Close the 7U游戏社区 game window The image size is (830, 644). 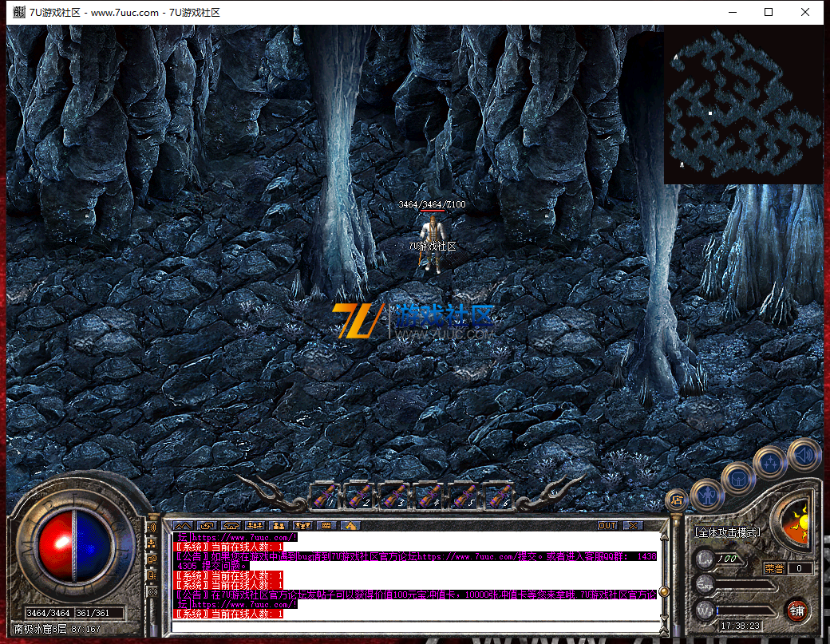pyautogui.click(x=805, y=12)
